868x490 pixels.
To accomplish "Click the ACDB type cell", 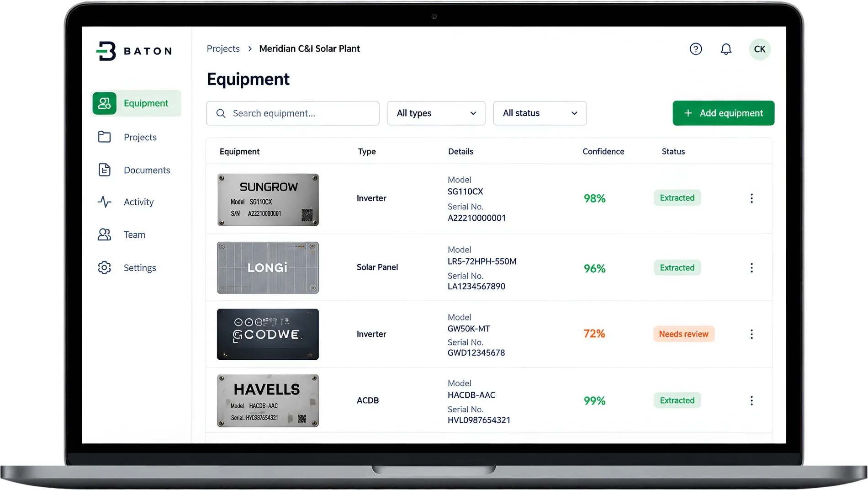I will pyautogui.click(x=368, y=400).
